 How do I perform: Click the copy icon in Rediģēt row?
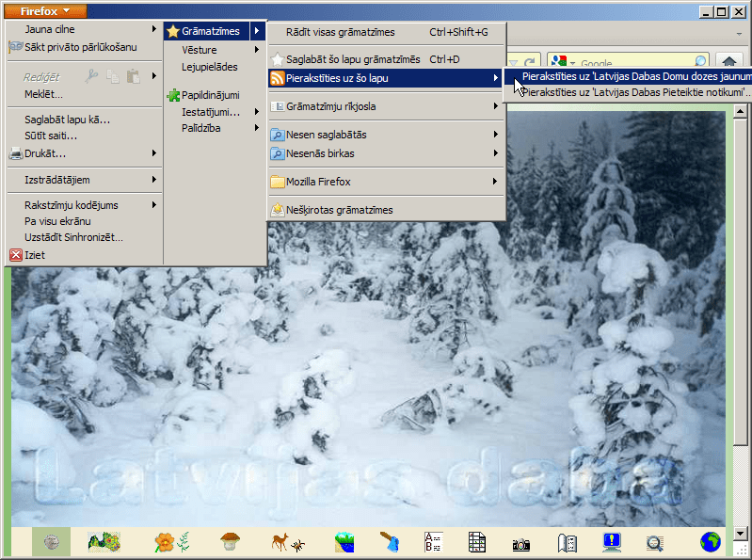pos(113,76)
